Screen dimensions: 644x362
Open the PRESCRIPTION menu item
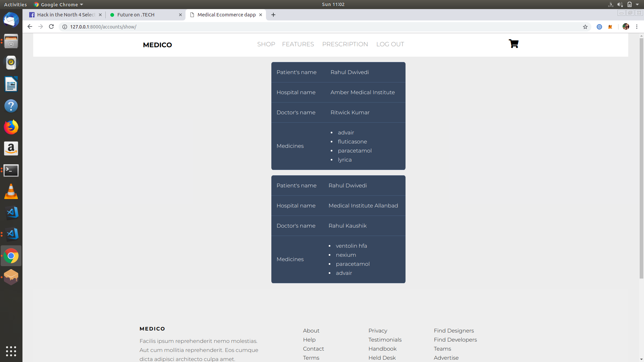pos(345,44)
